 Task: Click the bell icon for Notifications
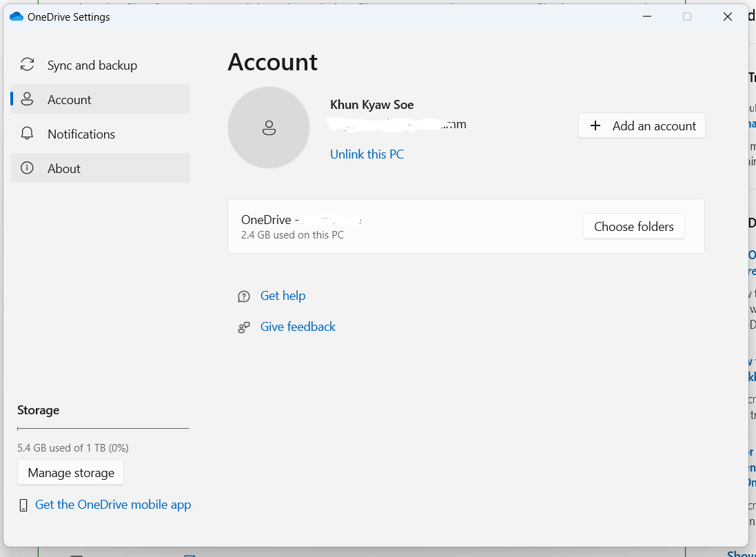click(27, 134)
